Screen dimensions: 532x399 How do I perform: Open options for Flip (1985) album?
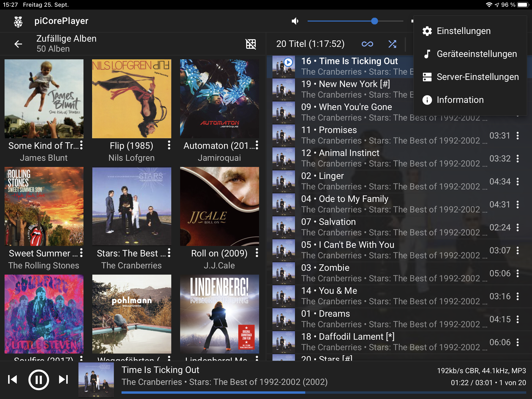click(169, 145)
